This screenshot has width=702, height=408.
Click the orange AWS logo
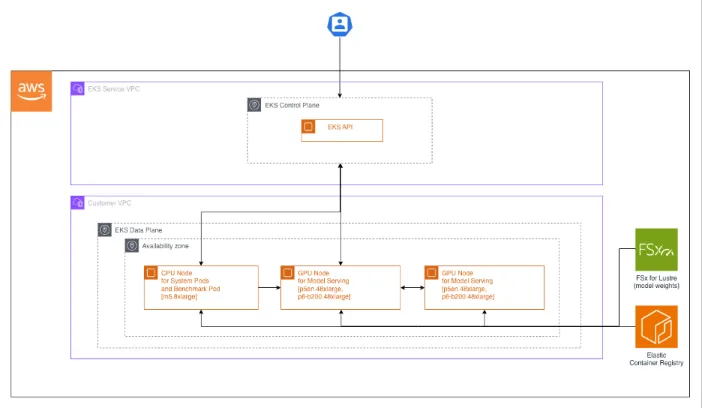[x=31, y=91]
